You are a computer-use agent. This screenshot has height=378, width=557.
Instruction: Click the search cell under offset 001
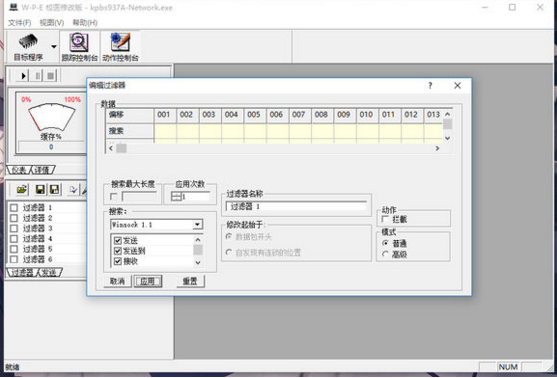(x=165, y=131)
